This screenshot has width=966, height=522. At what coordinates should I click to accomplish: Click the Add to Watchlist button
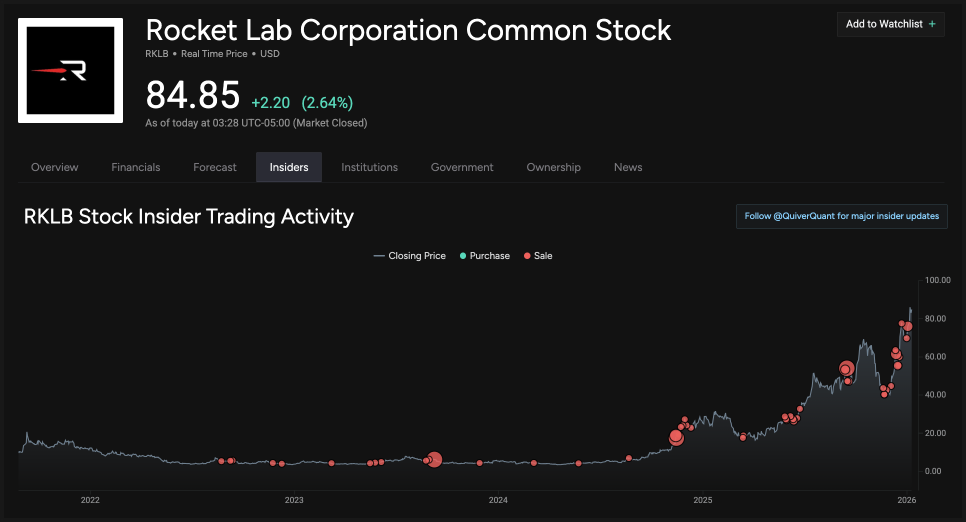890,24
